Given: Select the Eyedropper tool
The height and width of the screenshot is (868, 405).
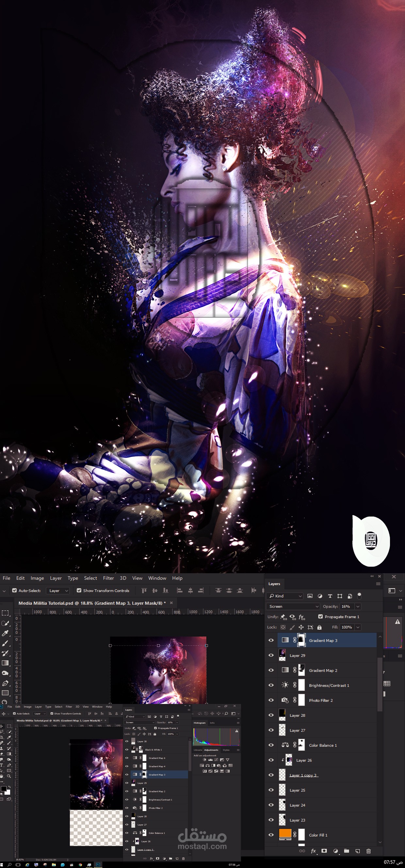Looking at the screenshot, I should (5, 633).
